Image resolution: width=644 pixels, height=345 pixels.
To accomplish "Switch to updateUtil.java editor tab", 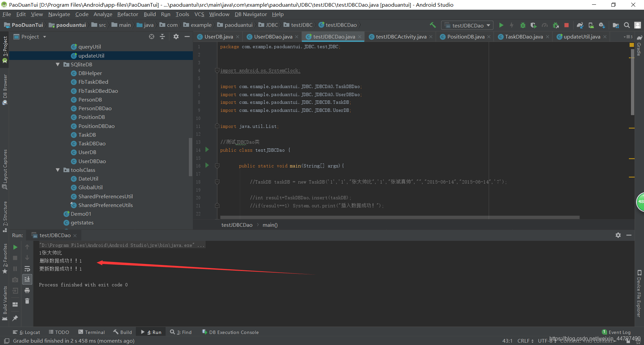I will (x=581, y=37).
